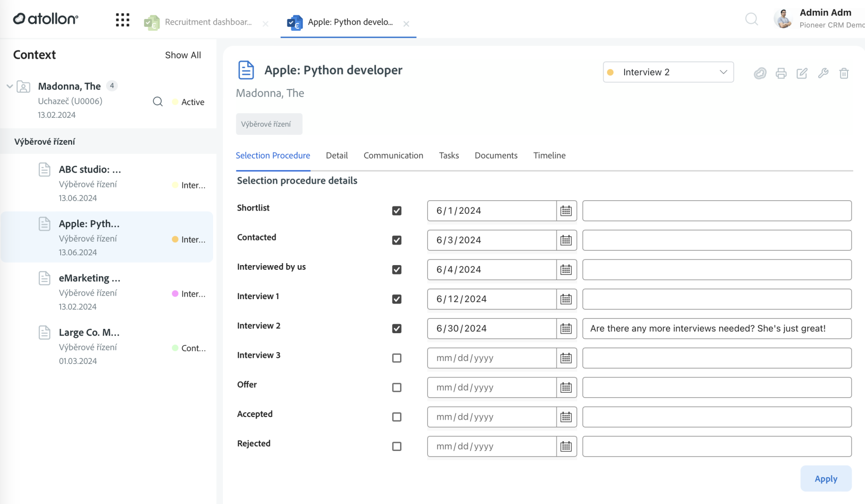Open the calendar picker for Contacted date
The width and height of the screenshot is (865, 504).
566,240
